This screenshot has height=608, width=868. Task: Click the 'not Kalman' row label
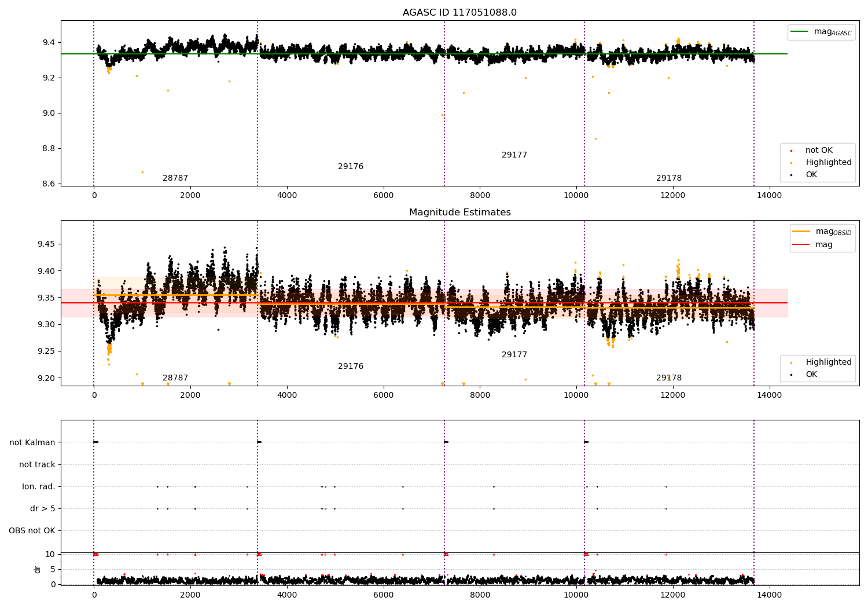(32, 442)
